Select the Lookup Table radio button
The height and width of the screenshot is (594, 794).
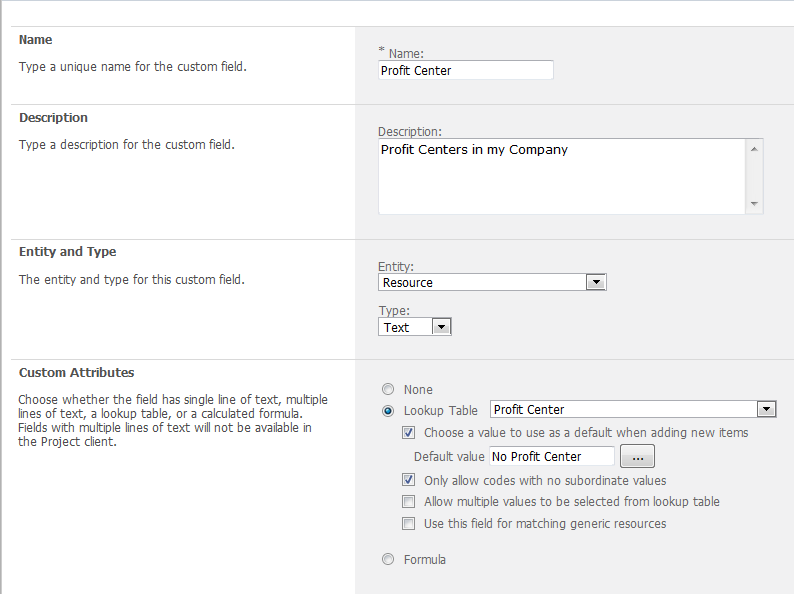click(x=388, y=410)
